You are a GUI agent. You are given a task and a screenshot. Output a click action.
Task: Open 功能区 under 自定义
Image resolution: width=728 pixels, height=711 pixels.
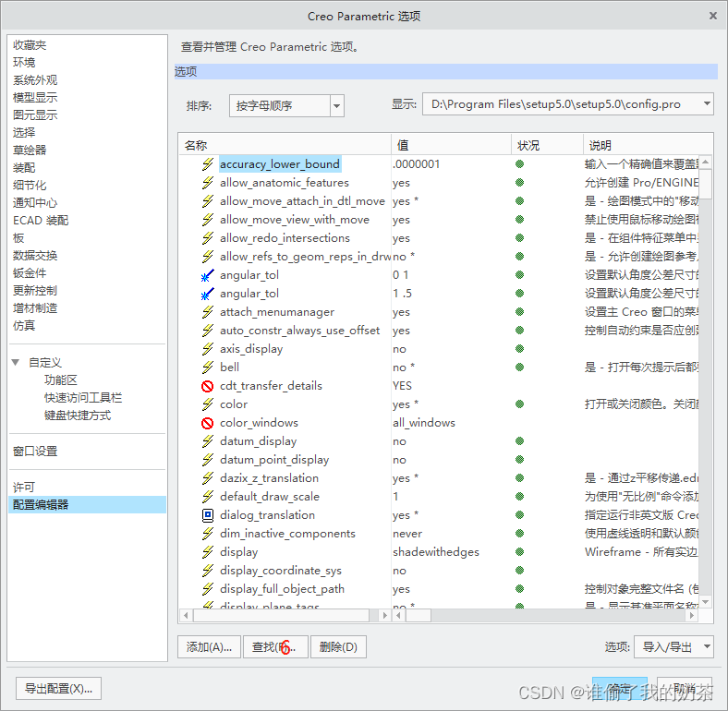coord(61,380)
